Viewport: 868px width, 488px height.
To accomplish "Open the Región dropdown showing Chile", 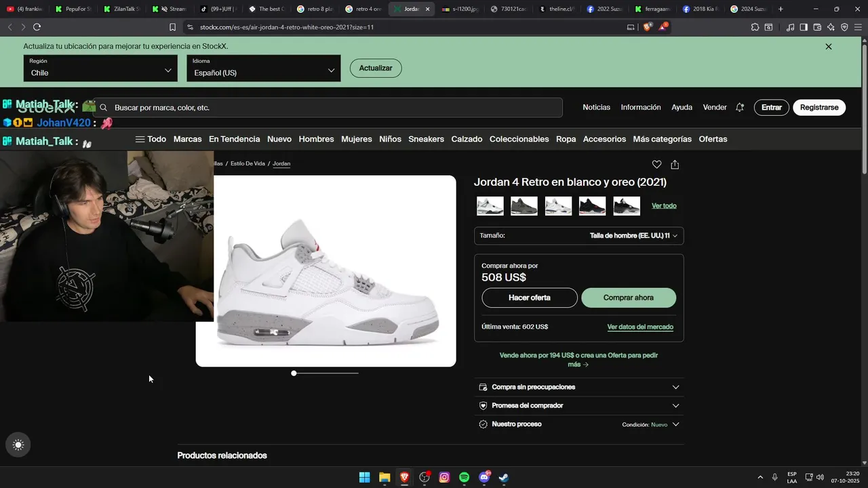I will click(100, 68).
